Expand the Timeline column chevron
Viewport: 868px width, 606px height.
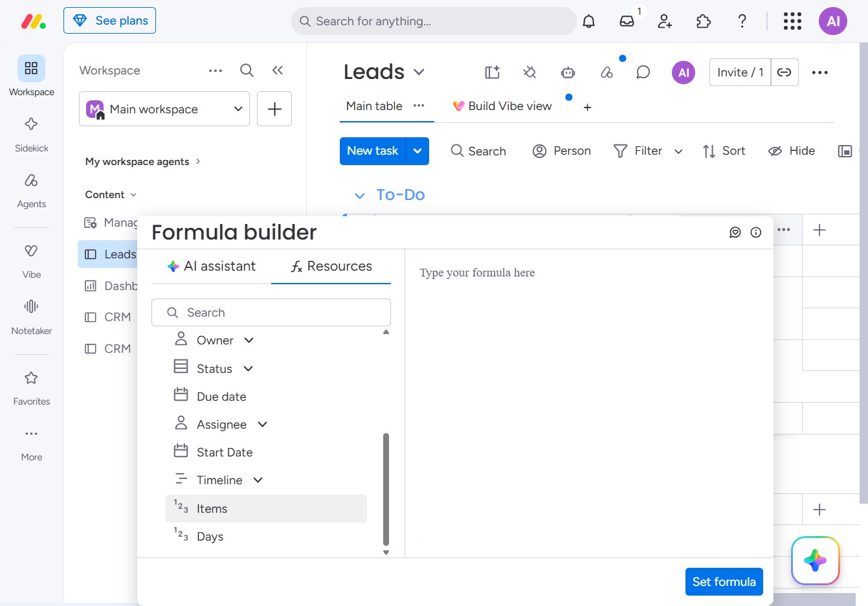258,480
